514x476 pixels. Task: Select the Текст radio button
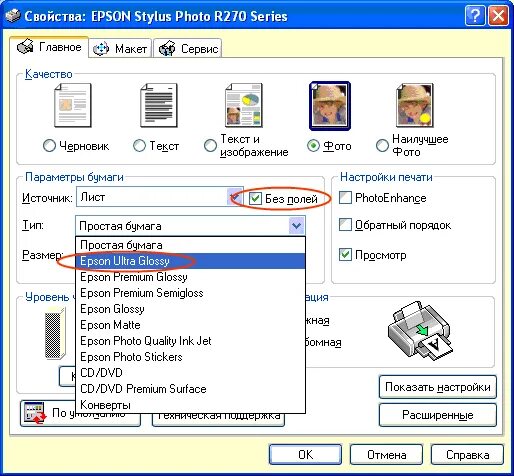point(139,146)
